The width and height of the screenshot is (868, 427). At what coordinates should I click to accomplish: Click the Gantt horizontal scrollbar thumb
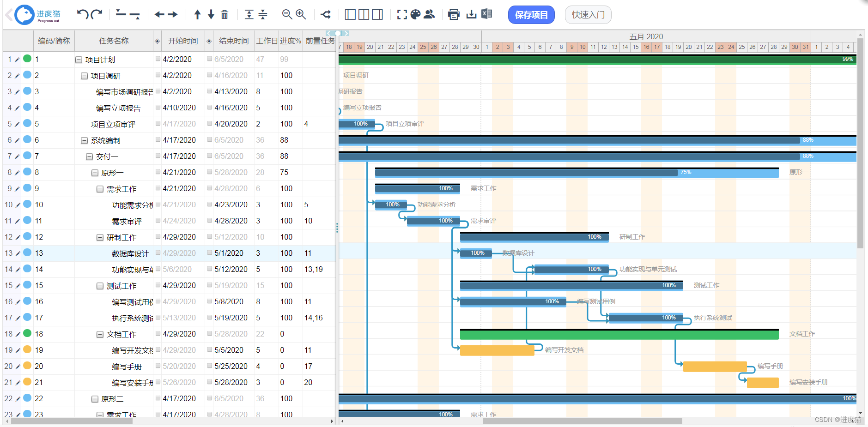tap(582, 421)
